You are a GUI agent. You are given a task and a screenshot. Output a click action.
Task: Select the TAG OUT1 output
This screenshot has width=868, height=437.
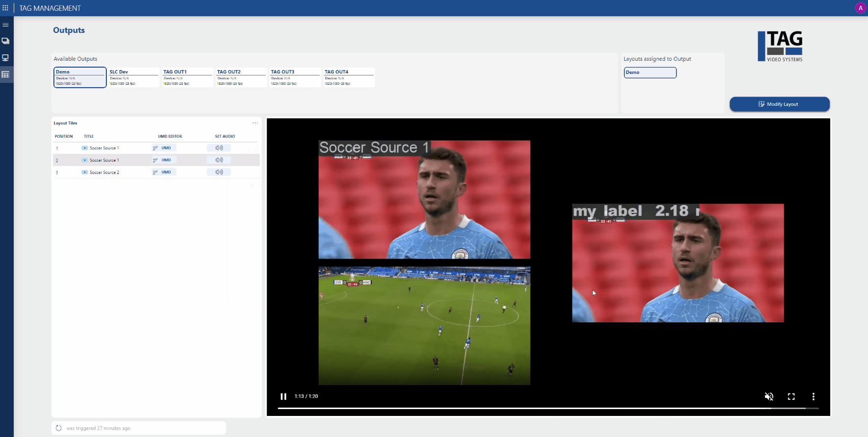[x=188, y=77]
